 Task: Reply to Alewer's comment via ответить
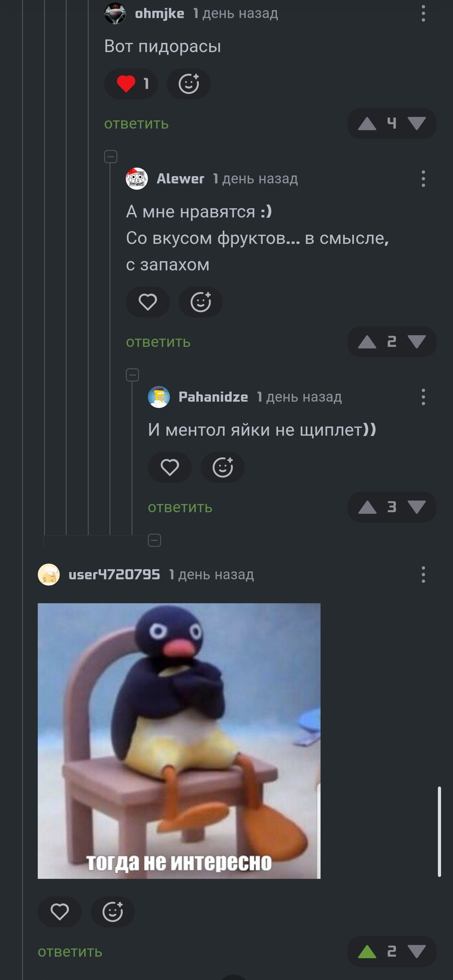point(159,342)
